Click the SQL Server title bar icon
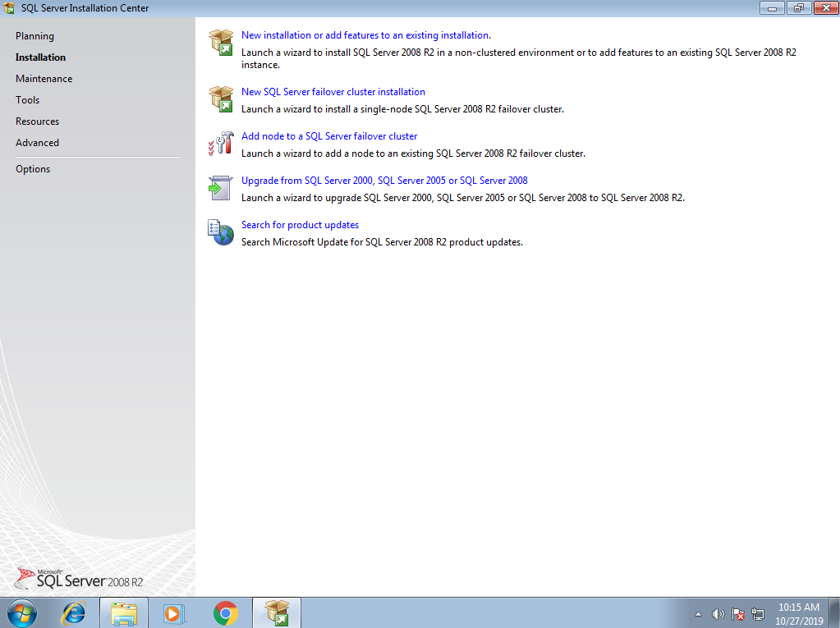 [x=8, y=8]
